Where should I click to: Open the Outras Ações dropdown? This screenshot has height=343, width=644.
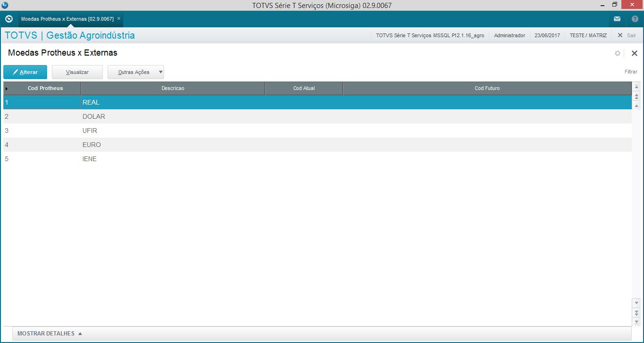pos(136,72)
